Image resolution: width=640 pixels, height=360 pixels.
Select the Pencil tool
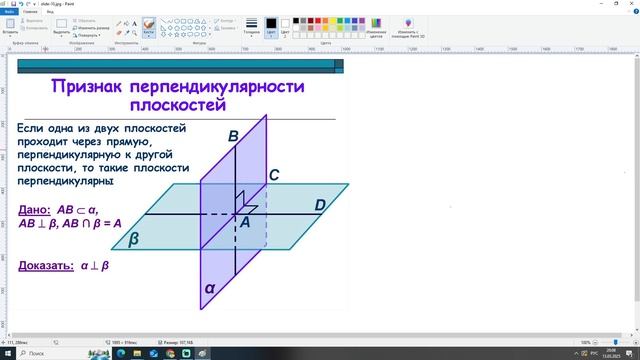119,24
